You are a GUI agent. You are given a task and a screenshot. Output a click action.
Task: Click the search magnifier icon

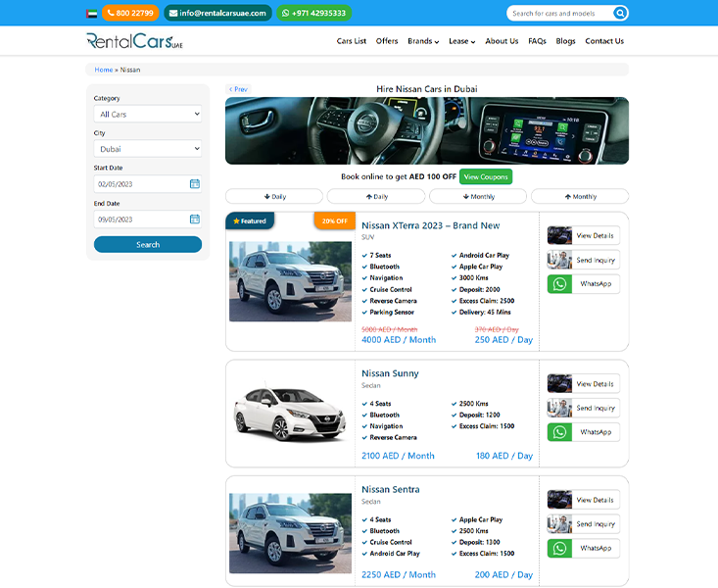[620, 13]
